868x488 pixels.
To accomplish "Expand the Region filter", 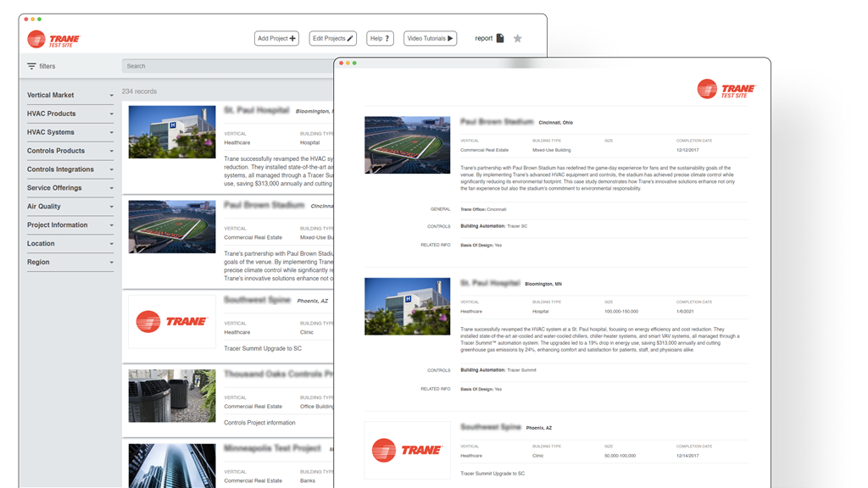I will coord(70,262).
